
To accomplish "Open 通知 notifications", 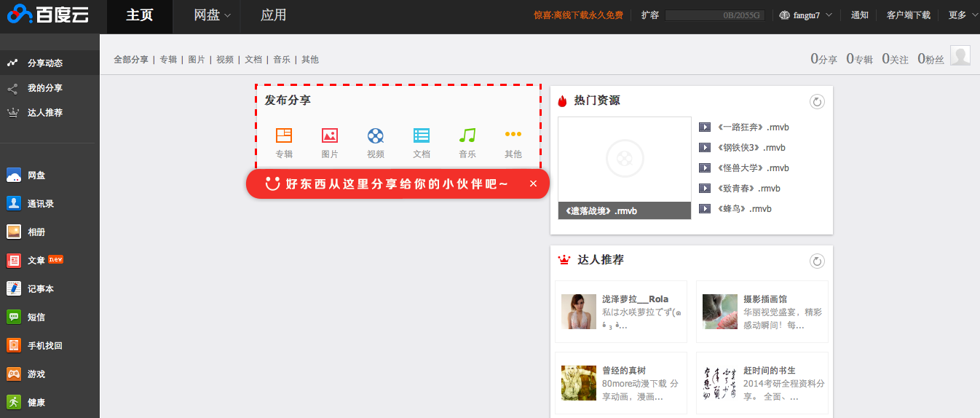I will tap(860, 15).
